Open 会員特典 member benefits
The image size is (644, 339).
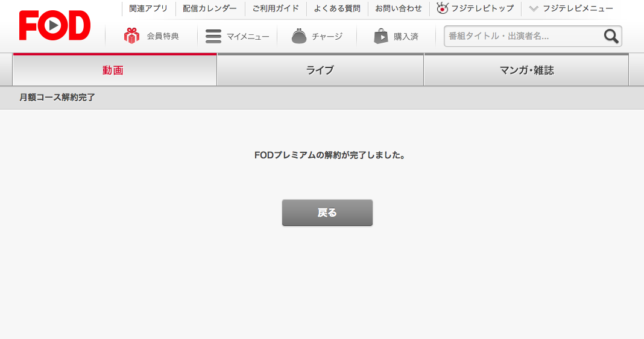163,36
